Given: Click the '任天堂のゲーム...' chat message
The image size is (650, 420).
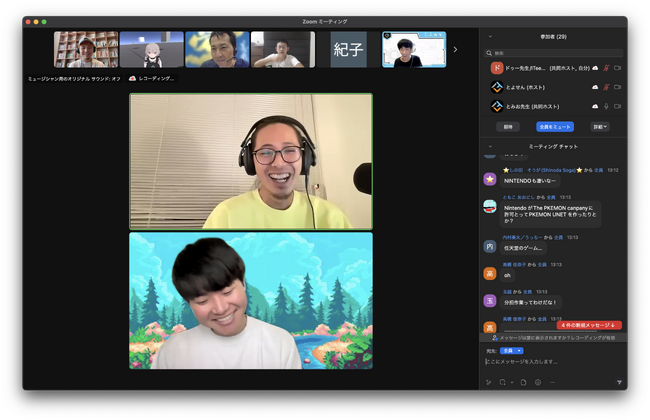Looking at the screenshot, I should click(523, 248).
